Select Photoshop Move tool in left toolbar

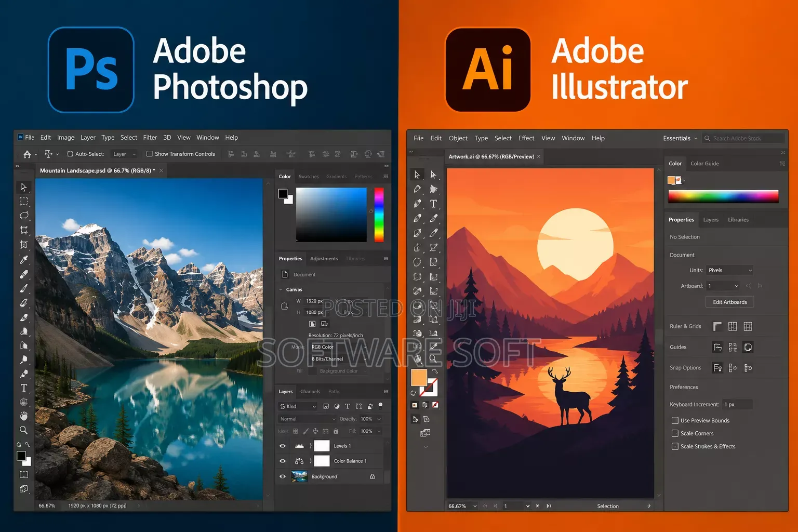pyautogui.click(x=23, y=187)
